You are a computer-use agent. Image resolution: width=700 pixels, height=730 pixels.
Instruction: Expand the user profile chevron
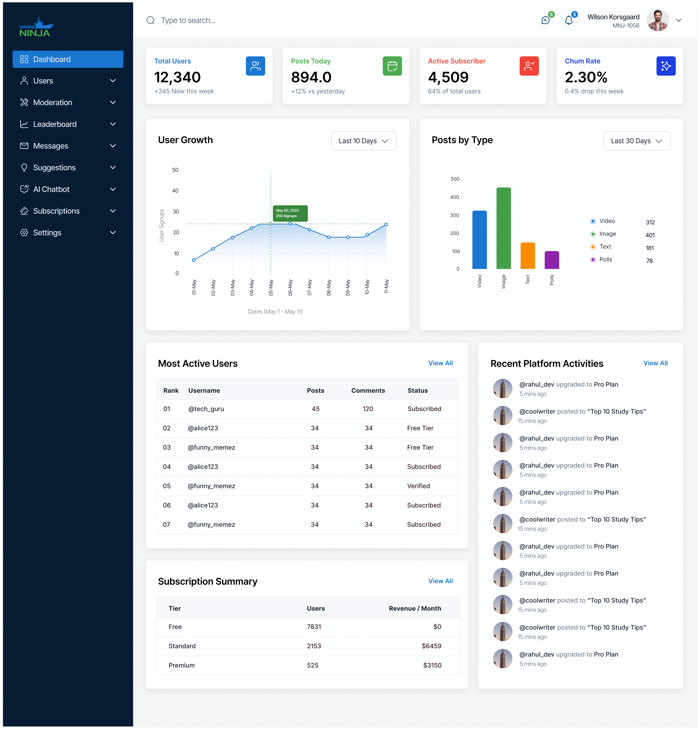pyautogui.click(x=678, y=21)
